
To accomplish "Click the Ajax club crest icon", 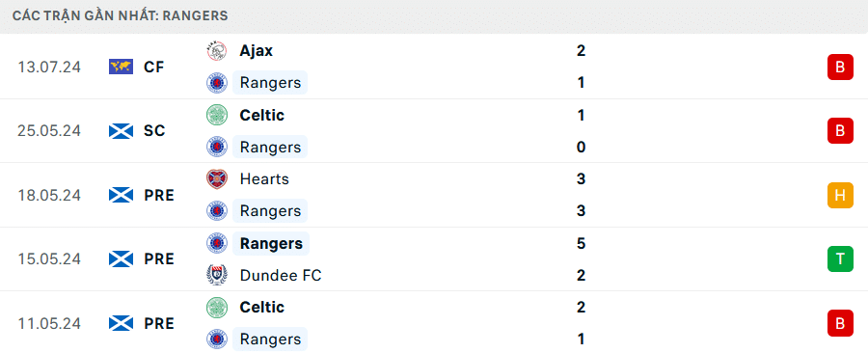I will coord(216,51).
